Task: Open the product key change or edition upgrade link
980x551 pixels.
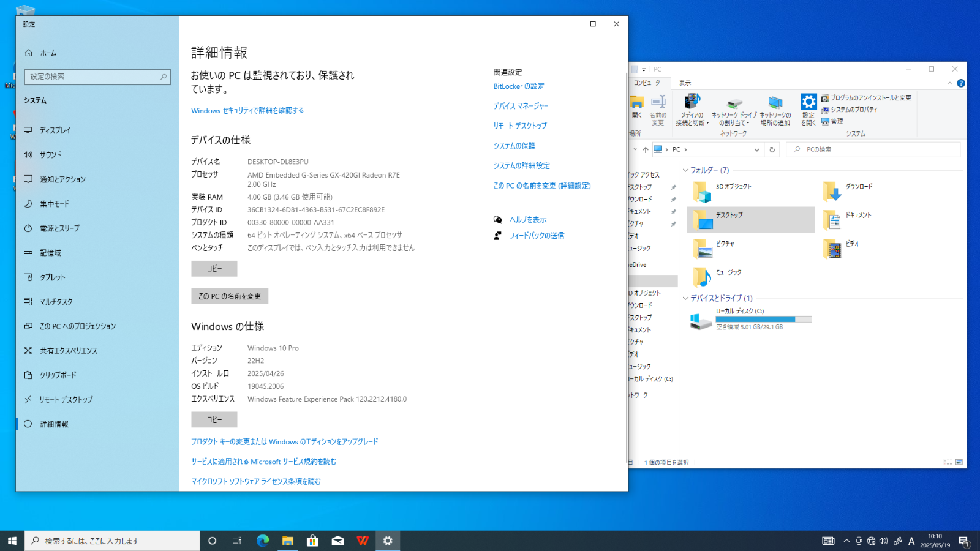Action: tap(285, 442)
